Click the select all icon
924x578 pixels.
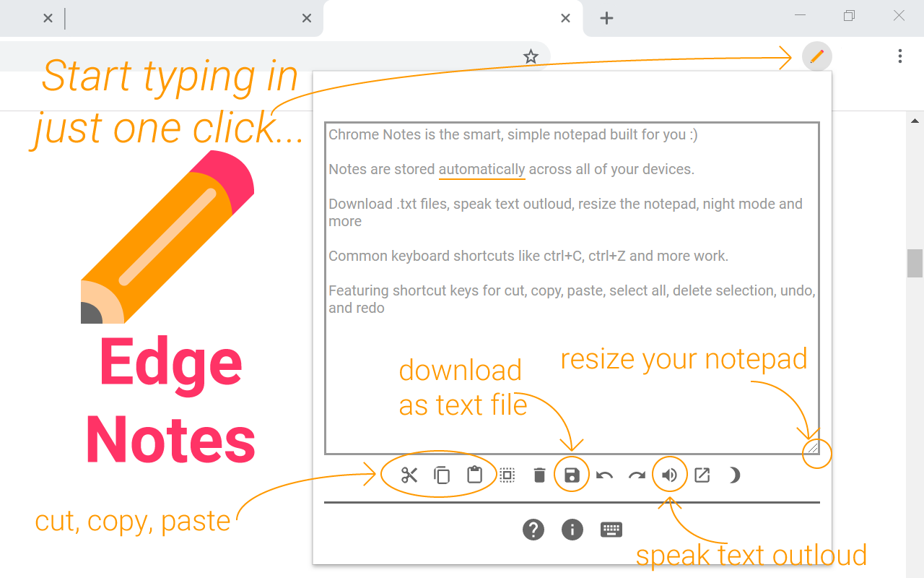click(x=507, y=475)
